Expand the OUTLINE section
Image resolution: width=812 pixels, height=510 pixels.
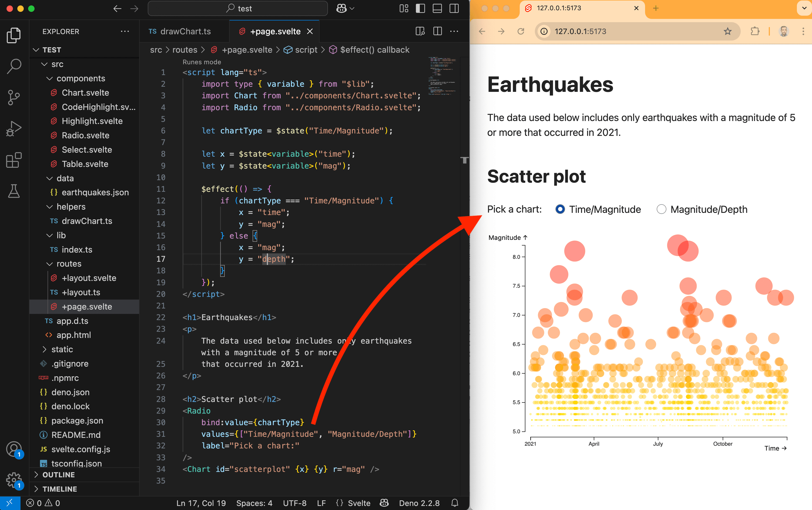pos(58,475)
